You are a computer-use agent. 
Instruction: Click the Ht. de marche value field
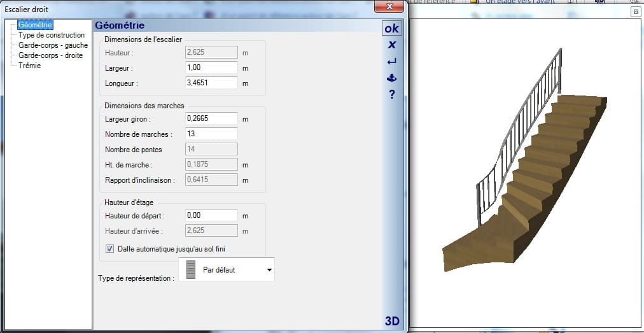click(211, 164)
